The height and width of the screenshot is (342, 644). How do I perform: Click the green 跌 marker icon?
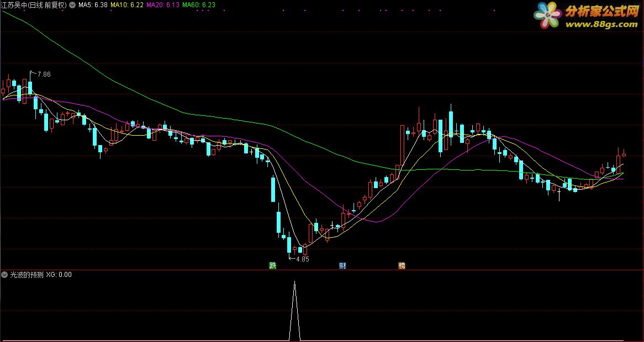[273, 266]
